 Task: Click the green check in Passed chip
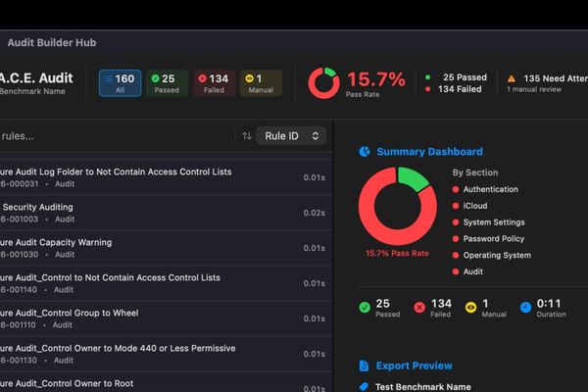click(x=155, y=78)
